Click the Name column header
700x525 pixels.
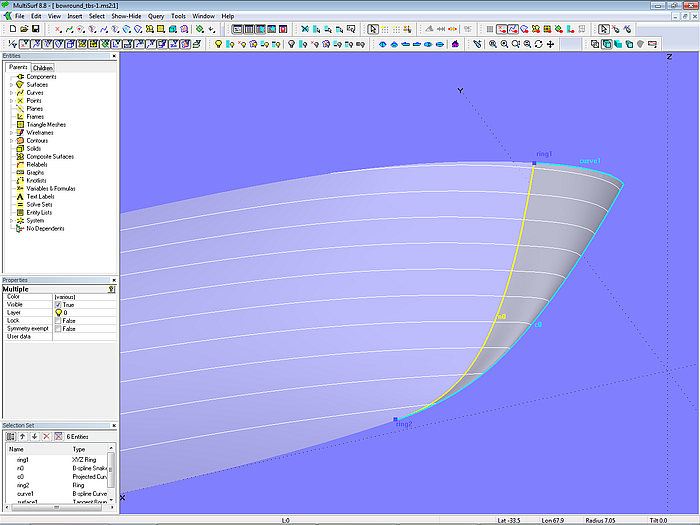(x=17, y=449)
